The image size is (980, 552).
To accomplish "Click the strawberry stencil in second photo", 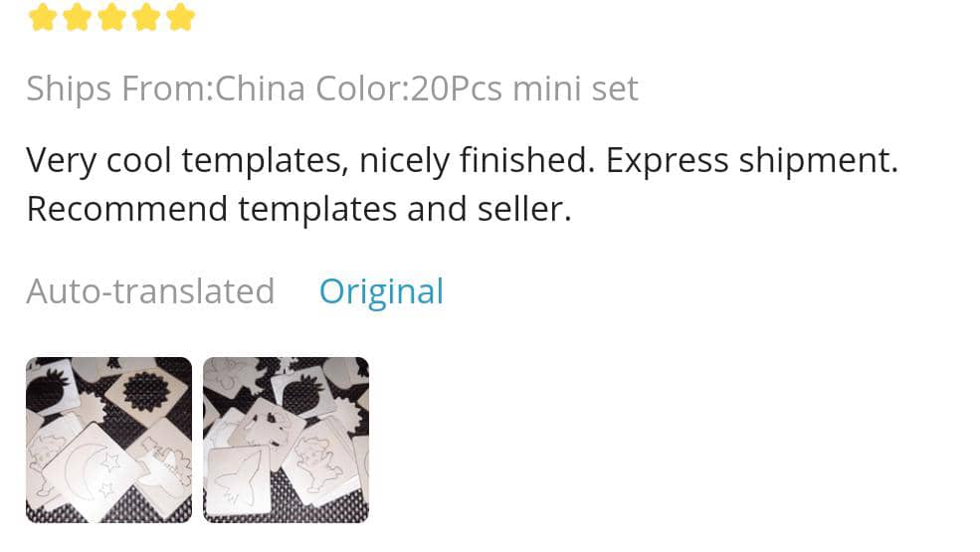I will coord(303,393).
